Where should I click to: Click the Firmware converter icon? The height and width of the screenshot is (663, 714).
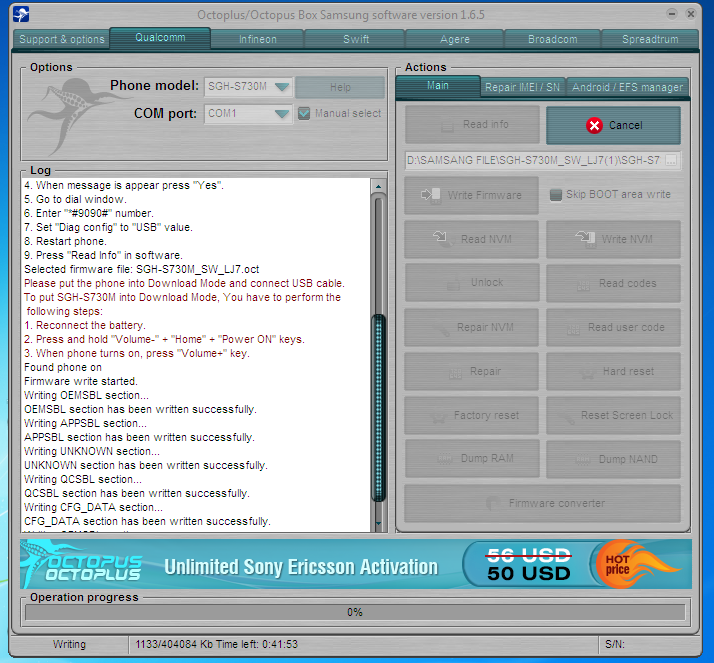(493, 503)
